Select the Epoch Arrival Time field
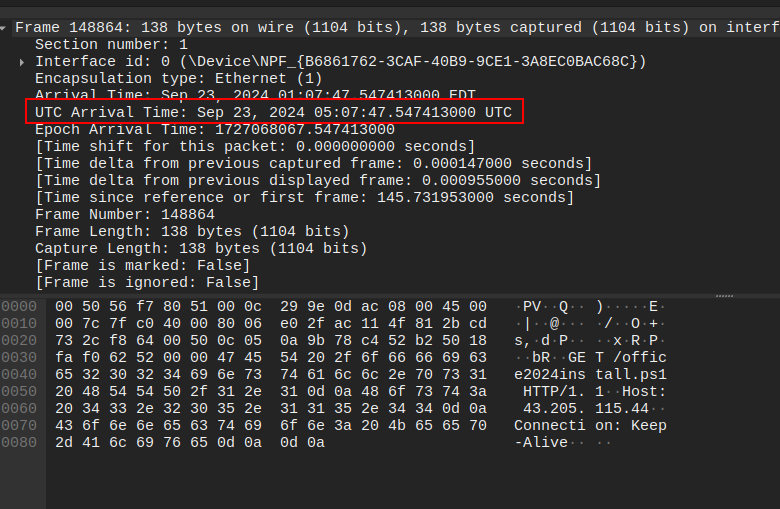 214,130
